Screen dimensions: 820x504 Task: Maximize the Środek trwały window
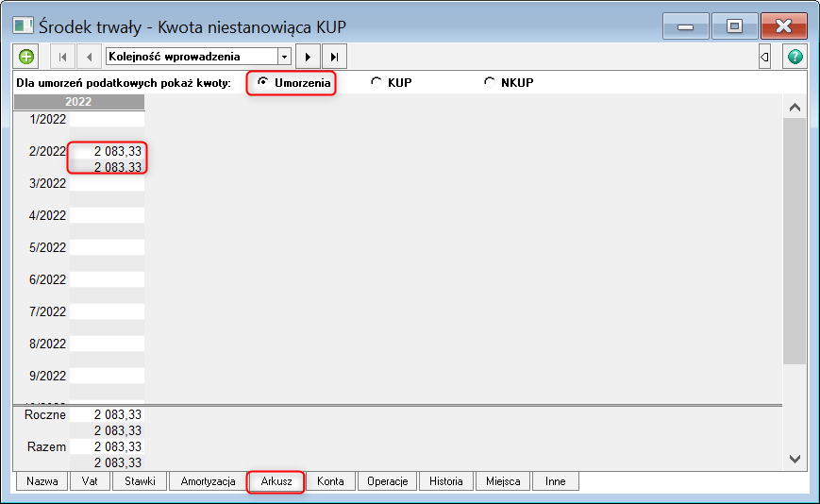734,25
